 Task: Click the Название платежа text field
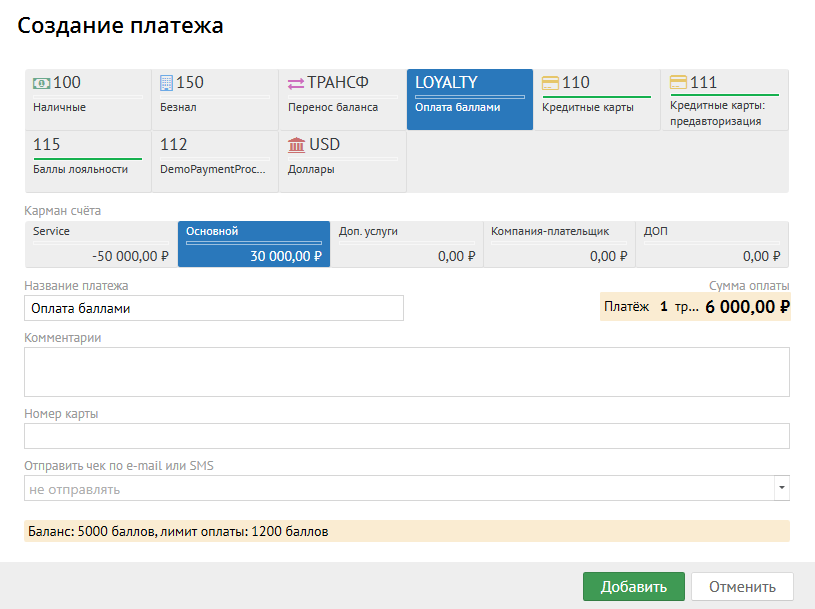click(214, 308)
